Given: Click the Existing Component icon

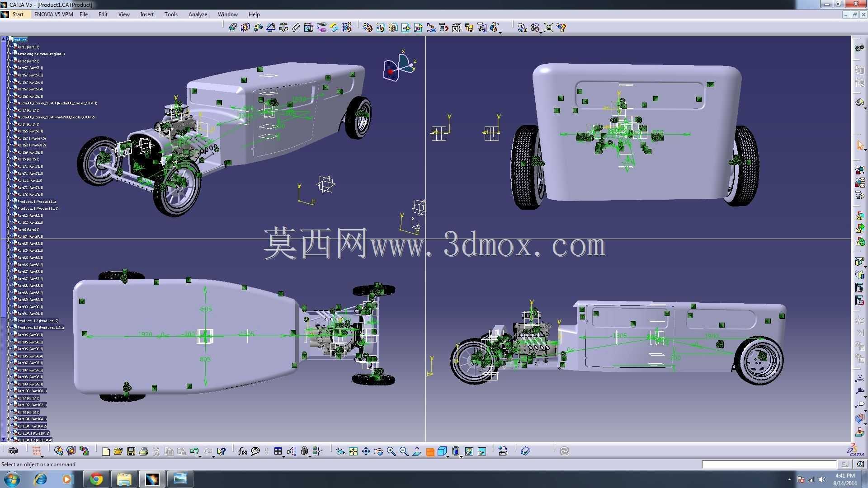Looking at the screenshot, I should [x=406, y=28].
